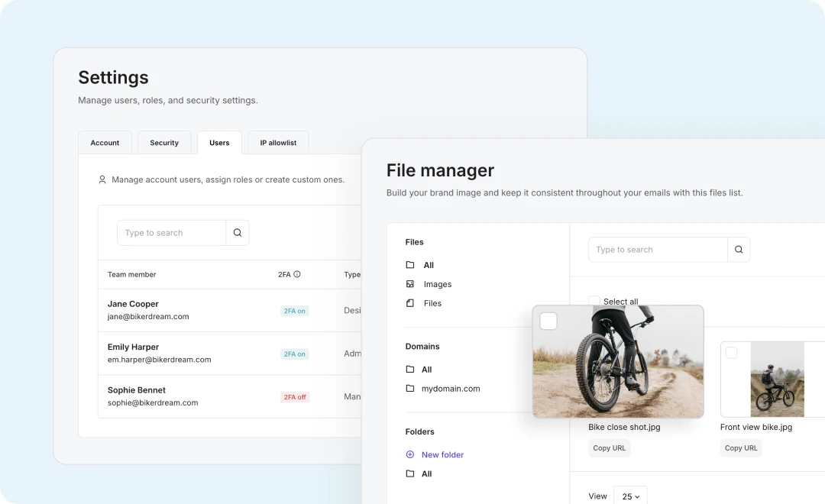Click the Sophie Bennet team member name

(x=136, y=390)
